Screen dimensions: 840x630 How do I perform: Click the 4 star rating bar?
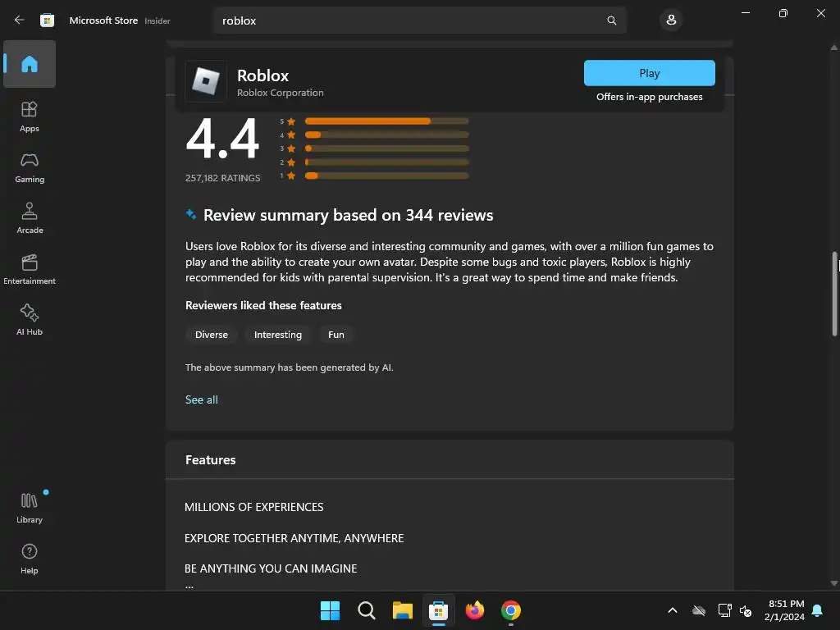pos(387,135)
